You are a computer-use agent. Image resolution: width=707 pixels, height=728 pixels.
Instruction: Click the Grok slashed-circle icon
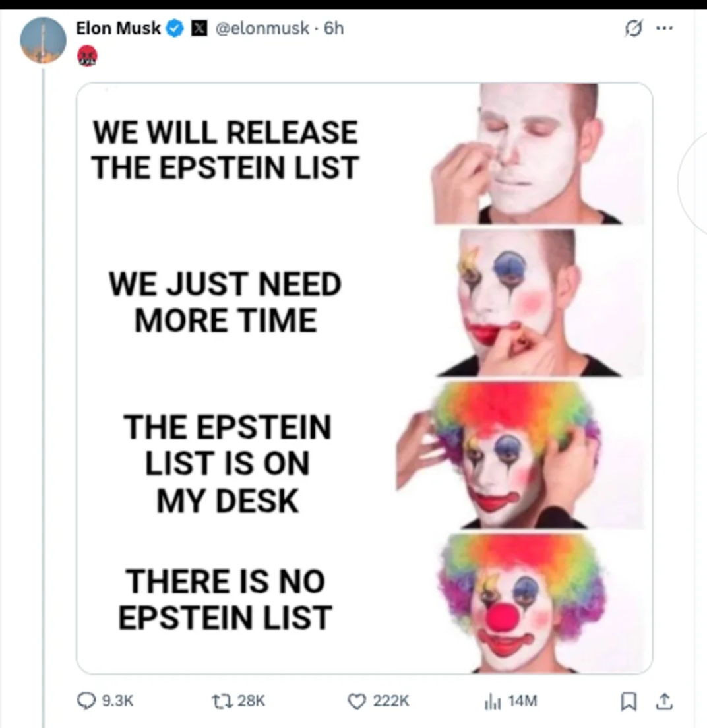click(x=634, y=29)
